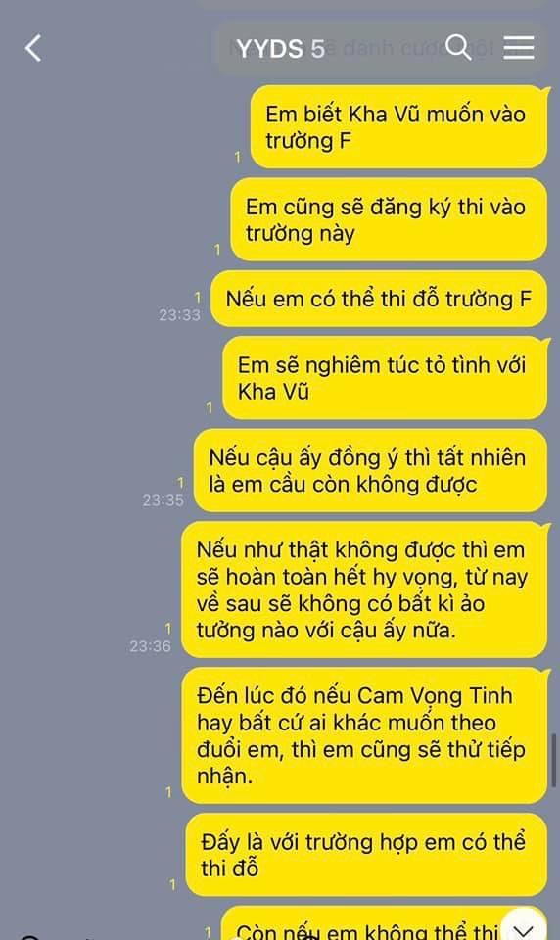560x940 pixels.
Task: Tap bubble mentioning Cam Vọng Tinh
Action: (x=364, y=735)
